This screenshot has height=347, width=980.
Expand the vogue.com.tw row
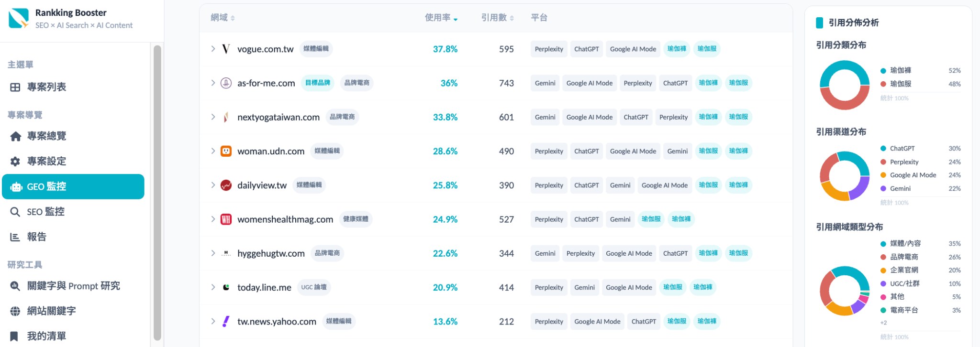coord(213,49)
